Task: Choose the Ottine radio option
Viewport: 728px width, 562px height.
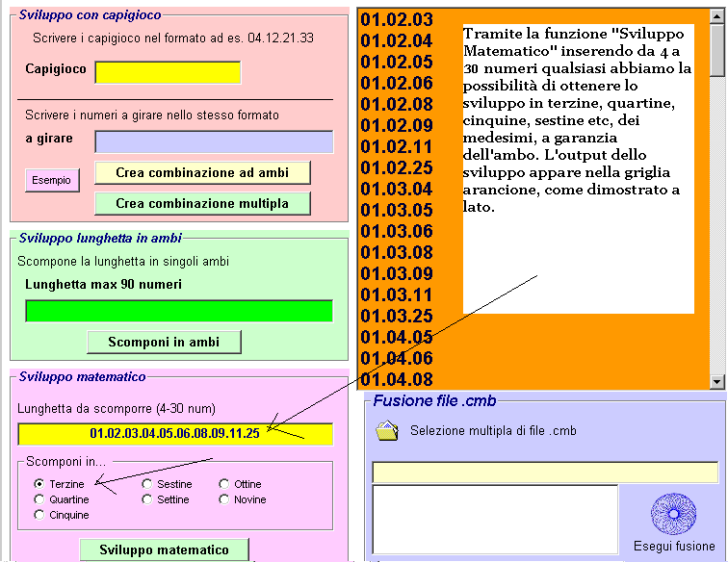Action: [224, 484]
